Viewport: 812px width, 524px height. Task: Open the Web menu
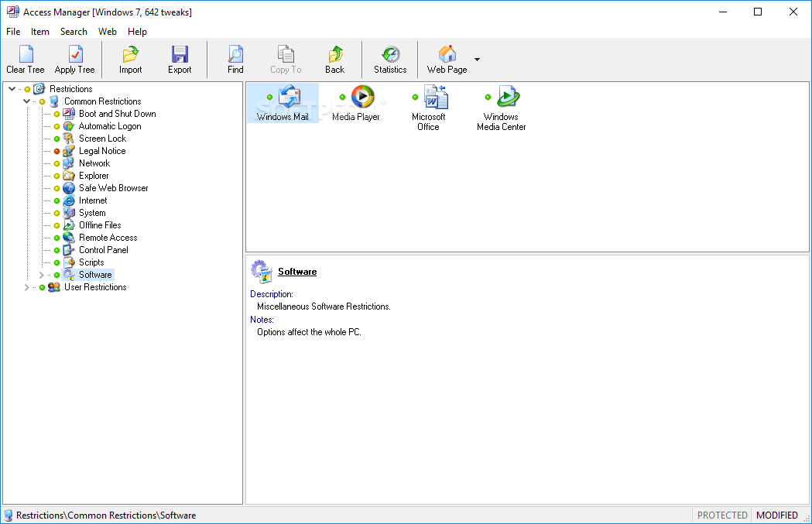click(x=107, y=32)
